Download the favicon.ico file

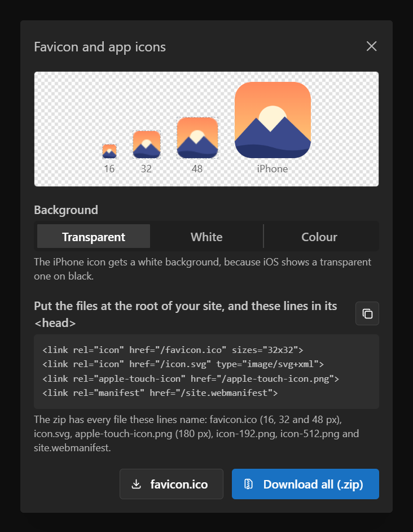click(172, 484)
